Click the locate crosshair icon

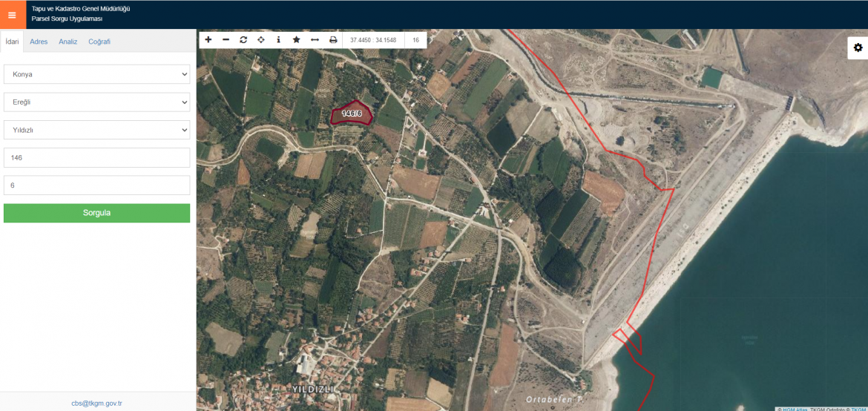pyautogui.click(x=261, y=39)
